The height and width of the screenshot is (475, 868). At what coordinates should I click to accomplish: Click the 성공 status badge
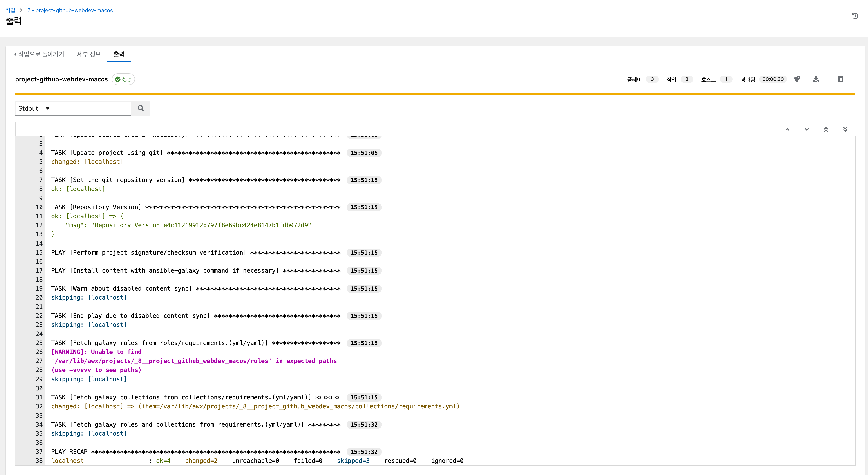coord(123,79)
